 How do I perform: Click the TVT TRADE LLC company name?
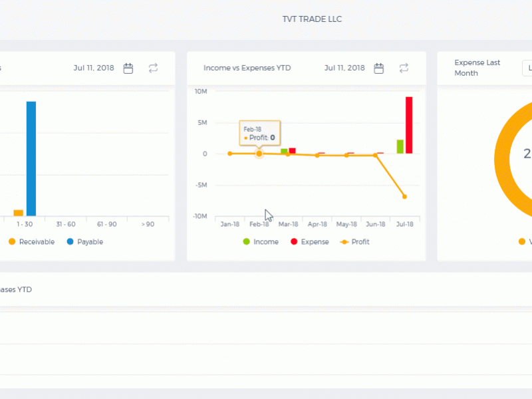pos(312,19)
